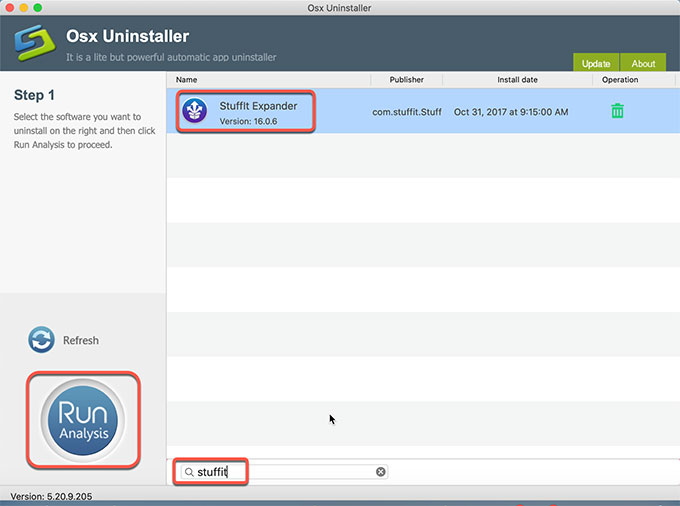680x506 pixels.
Task: Click the magnifier icon in search box
Action: (189, 472)
